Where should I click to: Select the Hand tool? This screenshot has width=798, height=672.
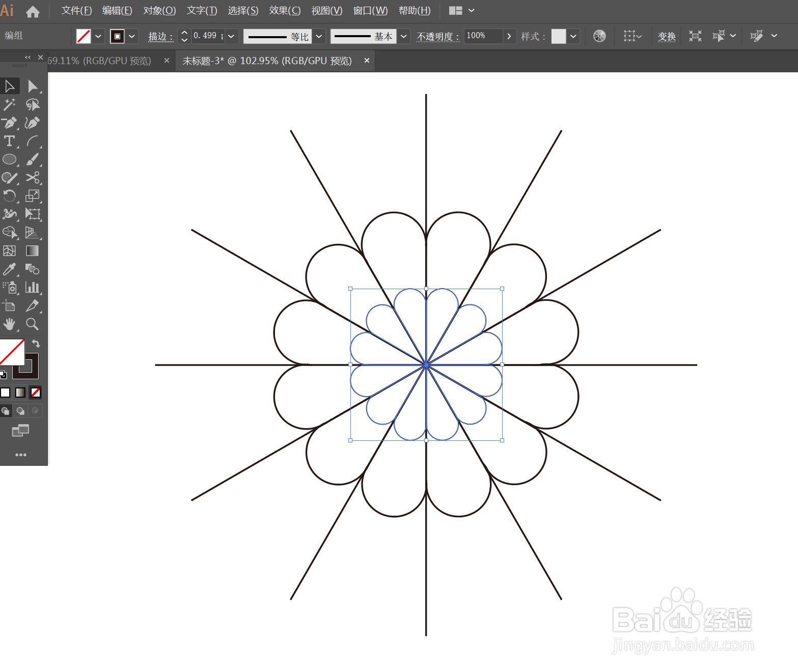(x=10, y=324)
